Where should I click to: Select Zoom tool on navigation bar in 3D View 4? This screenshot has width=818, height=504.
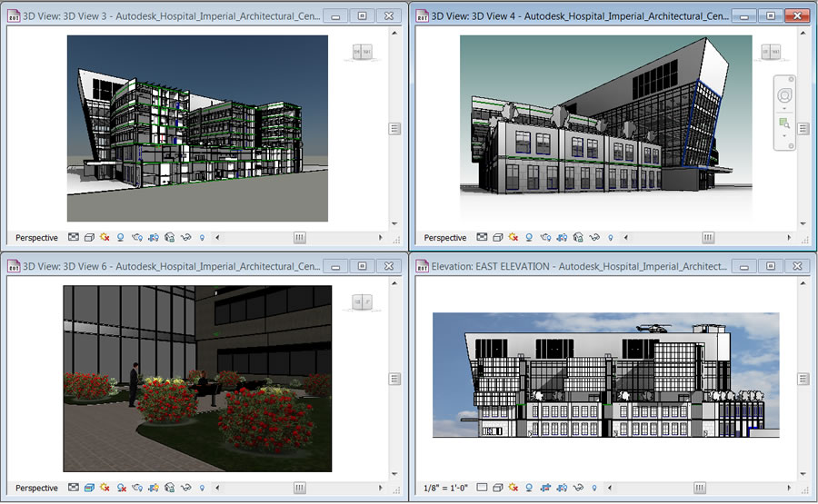point(784,124)
